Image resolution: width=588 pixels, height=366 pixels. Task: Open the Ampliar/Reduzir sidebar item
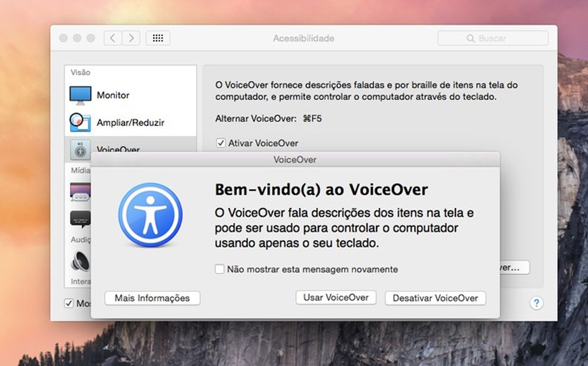click(x=130, y=122)
